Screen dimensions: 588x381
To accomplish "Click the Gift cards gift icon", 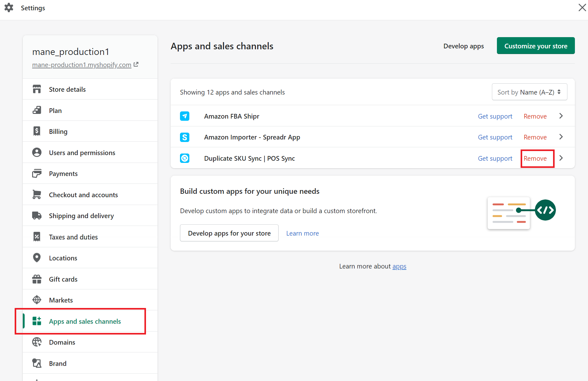I will (37, 279).
